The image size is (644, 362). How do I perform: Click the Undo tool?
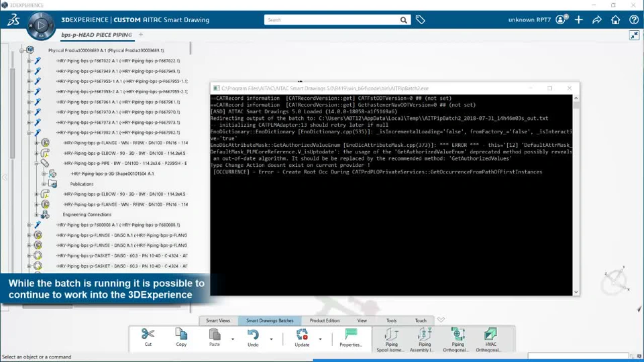coord(253,338)
